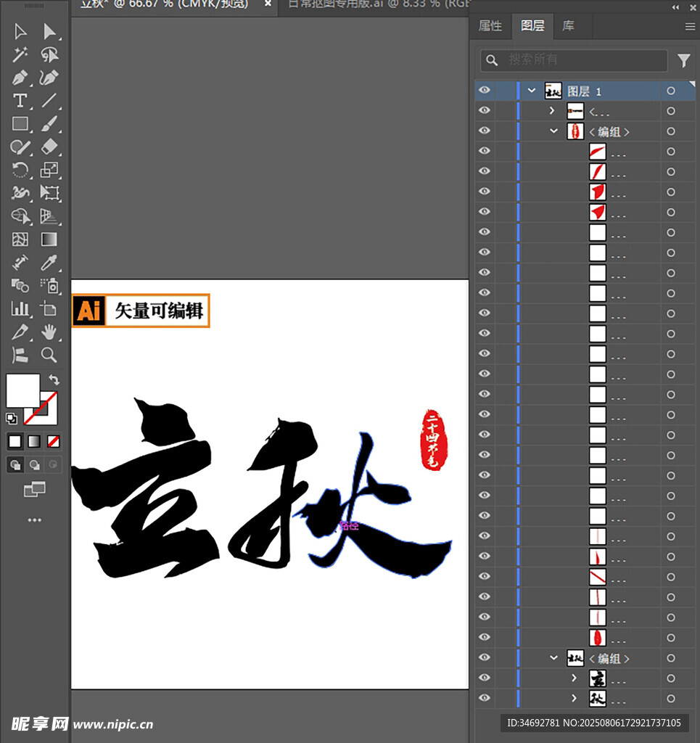The image size is (700, 743).
Task: Switch to the 属性 panel tab
Action: pos(490,26)
